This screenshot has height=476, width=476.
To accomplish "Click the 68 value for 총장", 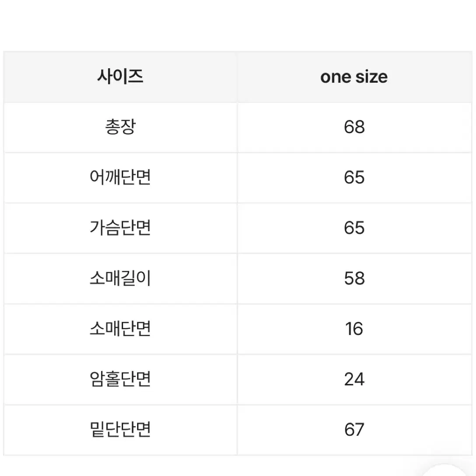I will 354,127.
